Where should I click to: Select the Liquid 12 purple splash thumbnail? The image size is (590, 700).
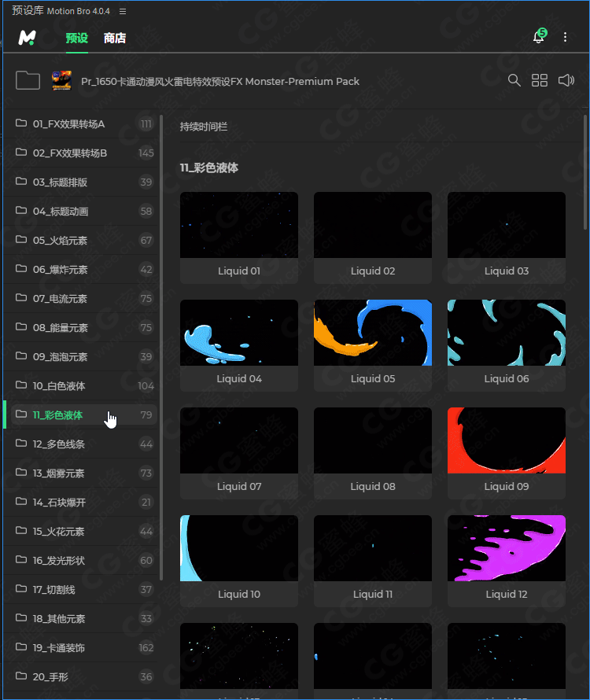click(507, 548)
